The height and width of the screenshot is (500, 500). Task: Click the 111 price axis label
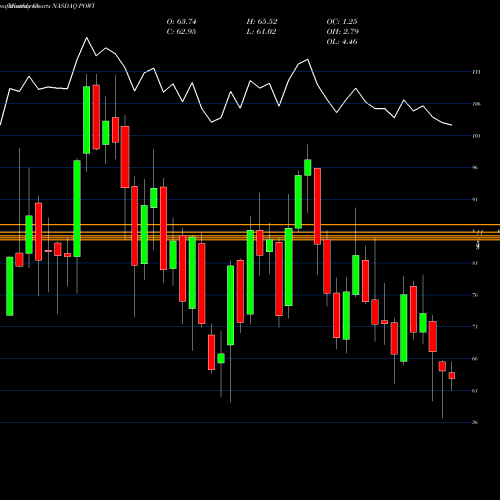(x=476, y=72)
